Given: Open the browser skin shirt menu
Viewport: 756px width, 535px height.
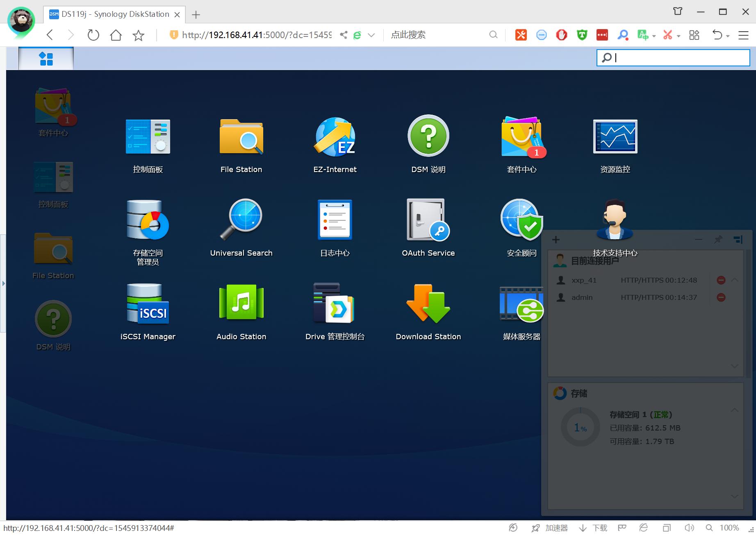Looking at the screenshot, I should [678, 11].
